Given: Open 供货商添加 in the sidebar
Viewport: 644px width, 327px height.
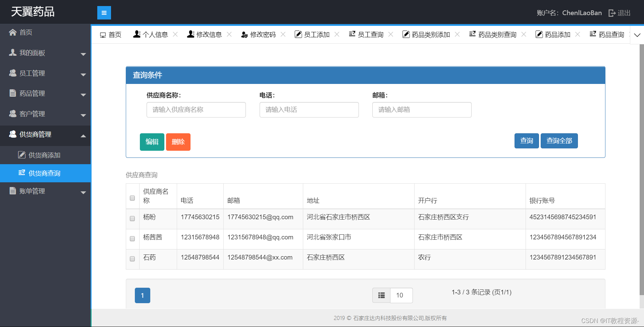Looking at the screenshot, I should pyautogui.click(x=45, y=155).
